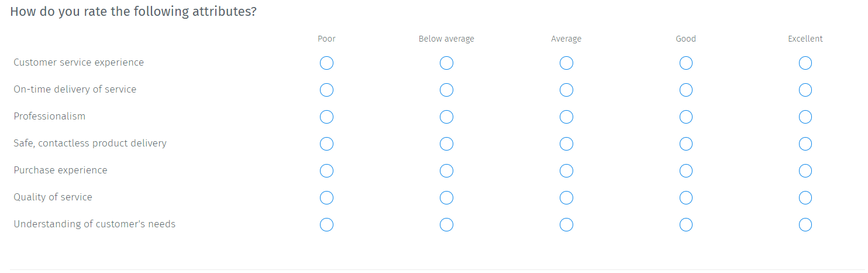Image resolution: width=868 pixels, height=273 pixels.
Task: Choose Excellent for On-time delivery of service
Action: click(x=805, y=90)
